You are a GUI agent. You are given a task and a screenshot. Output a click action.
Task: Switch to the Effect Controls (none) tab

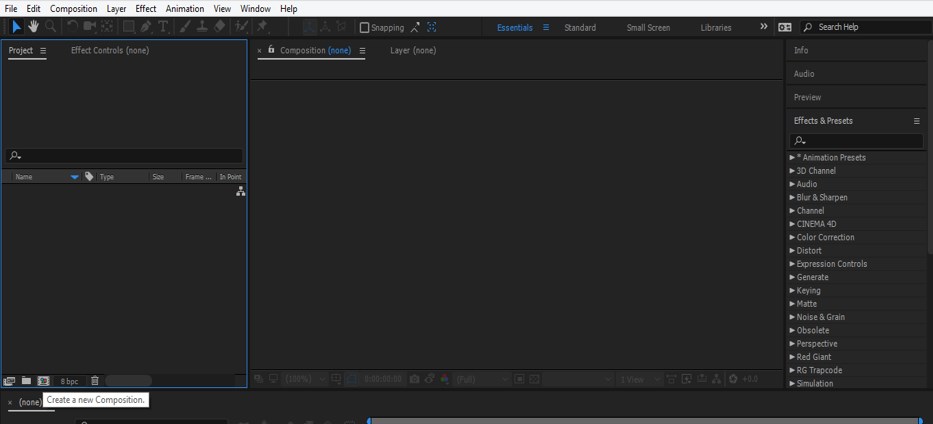pos(110,51)
